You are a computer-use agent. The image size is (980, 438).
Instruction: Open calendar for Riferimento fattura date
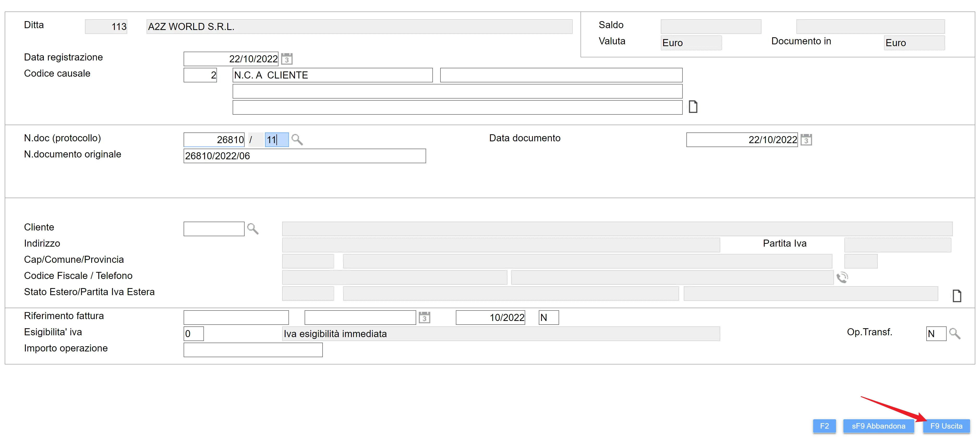pyautogui.click(x=424, y=318)
